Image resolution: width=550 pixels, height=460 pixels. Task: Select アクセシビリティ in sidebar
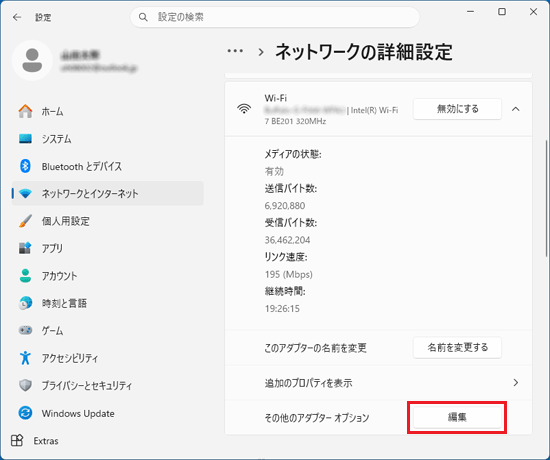point(107,358)
